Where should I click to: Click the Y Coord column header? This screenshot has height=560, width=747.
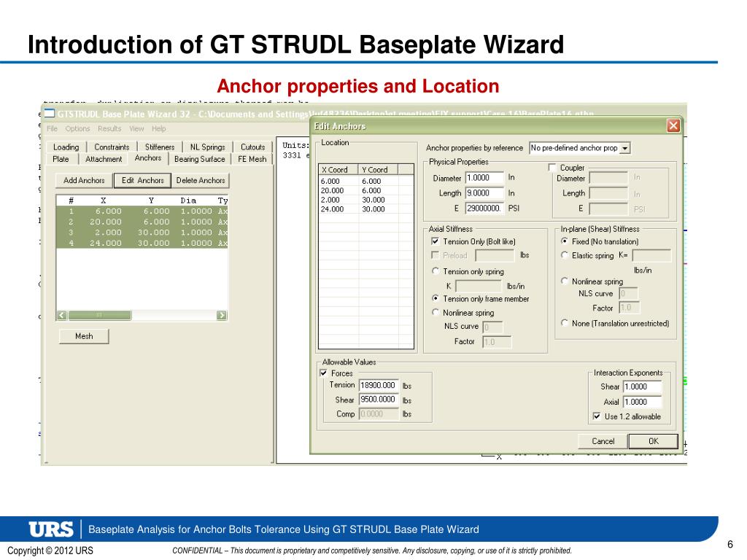point(378,169)
